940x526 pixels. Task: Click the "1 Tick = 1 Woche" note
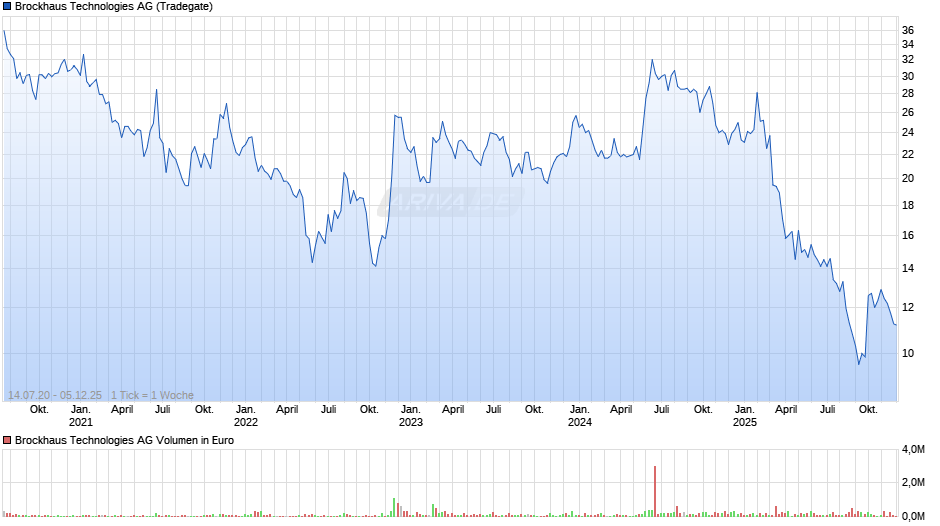[152, 395]
